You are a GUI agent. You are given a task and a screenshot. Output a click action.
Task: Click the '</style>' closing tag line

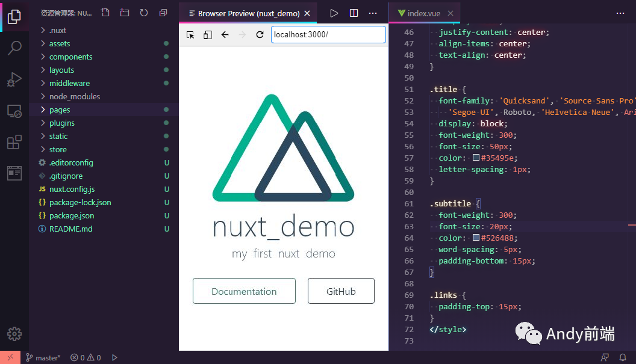click(x=448, y=329)
